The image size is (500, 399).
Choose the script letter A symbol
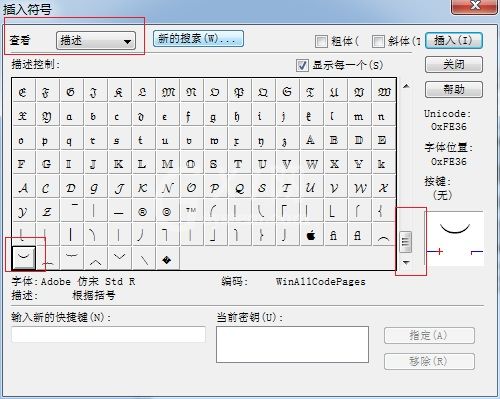(x=23, y=188)
